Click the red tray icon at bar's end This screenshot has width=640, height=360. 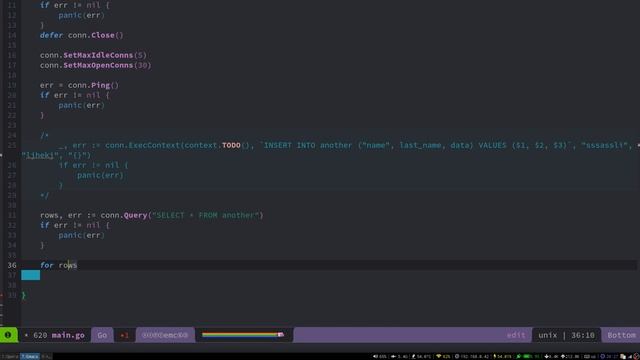(x=636, y=356)
